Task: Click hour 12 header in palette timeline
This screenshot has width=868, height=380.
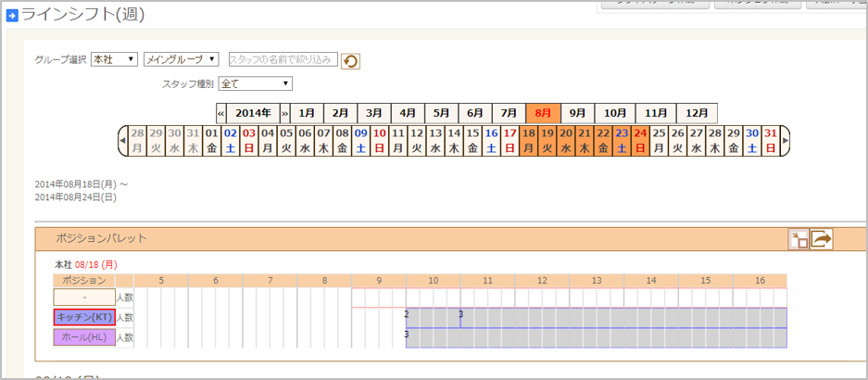Action: (543, 280)
